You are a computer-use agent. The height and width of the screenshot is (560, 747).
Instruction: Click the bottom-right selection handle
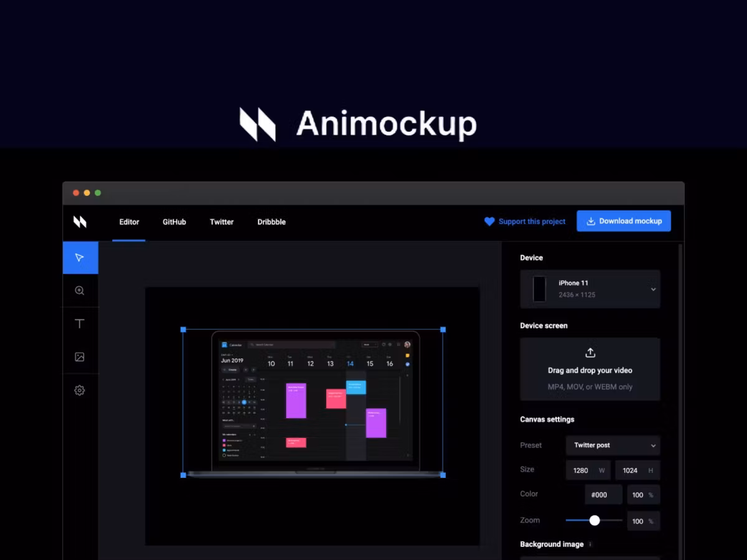pyautogui.click(x=443, y=475)
